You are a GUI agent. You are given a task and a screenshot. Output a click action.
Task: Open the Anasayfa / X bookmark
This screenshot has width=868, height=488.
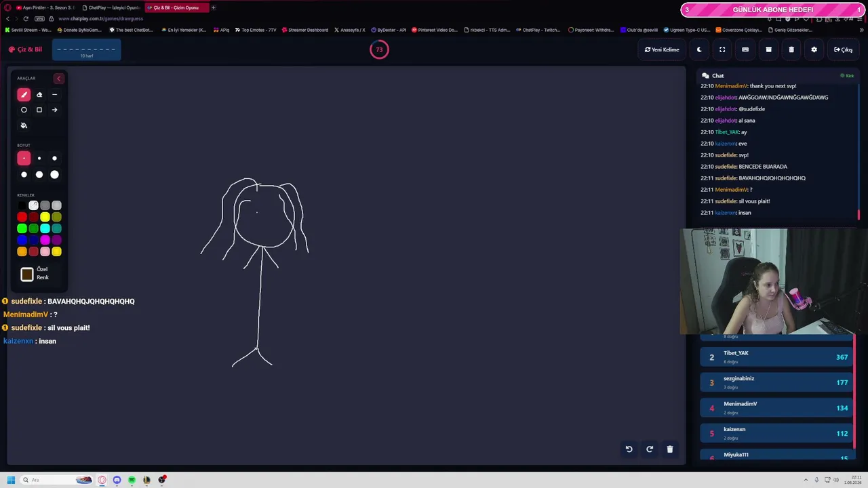[350, 30]
